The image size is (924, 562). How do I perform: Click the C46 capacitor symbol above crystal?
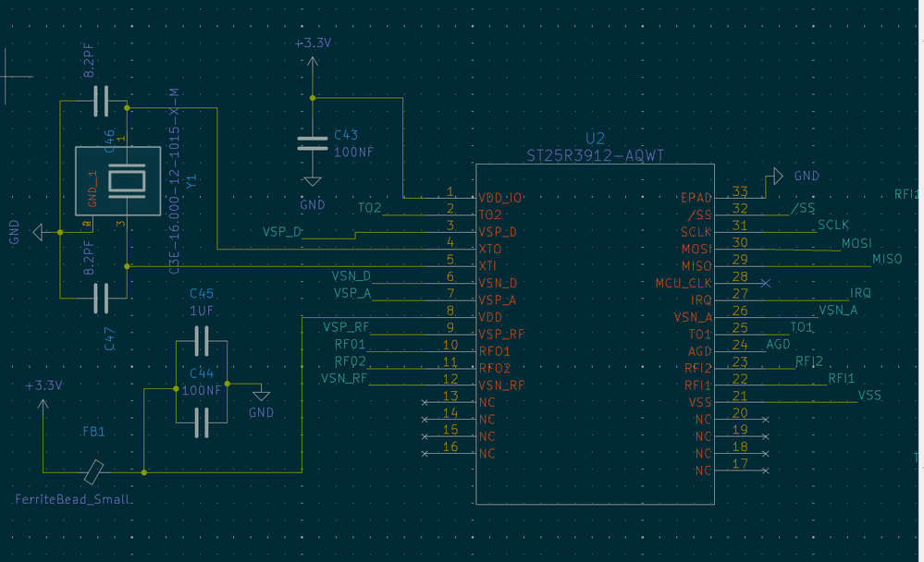(102, 101)
